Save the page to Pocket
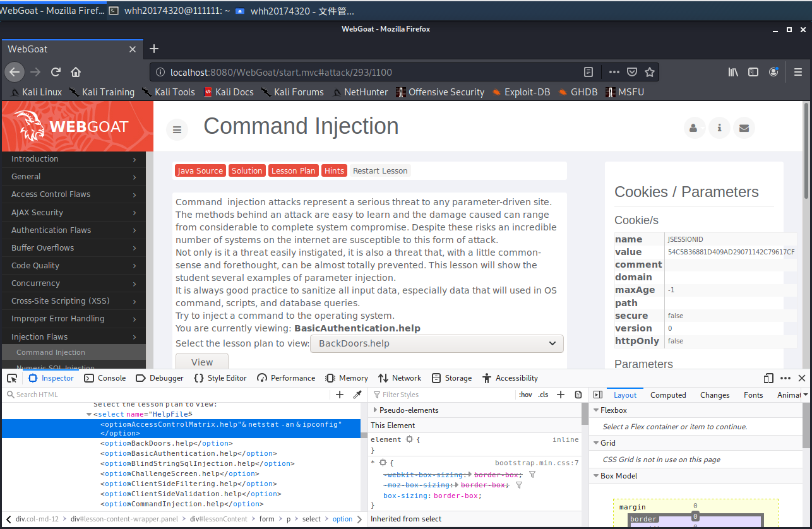This screenshot has height=529, width=812. click(632, 72)
